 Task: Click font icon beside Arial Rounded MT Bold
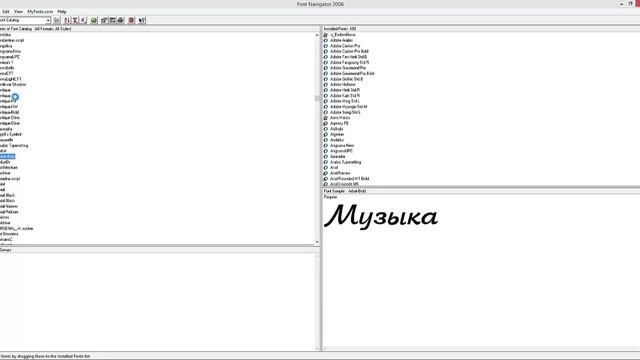tap(326, 179)
